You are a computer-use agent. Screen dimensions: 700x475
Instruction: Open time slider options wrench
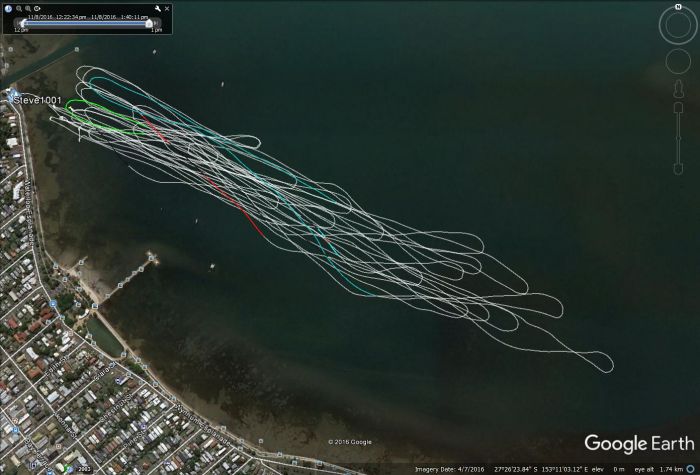click(157, 8)
